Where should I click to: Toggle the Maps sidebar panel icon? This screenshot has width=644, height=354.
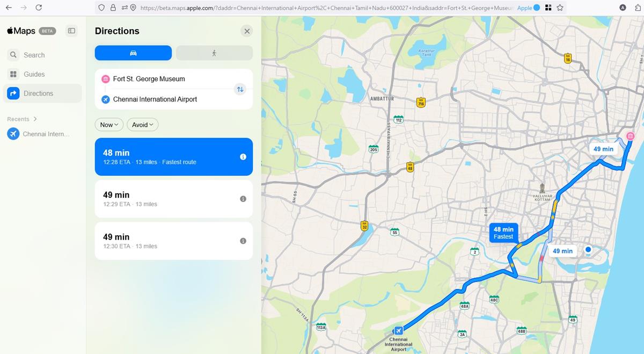pos(71,31)
